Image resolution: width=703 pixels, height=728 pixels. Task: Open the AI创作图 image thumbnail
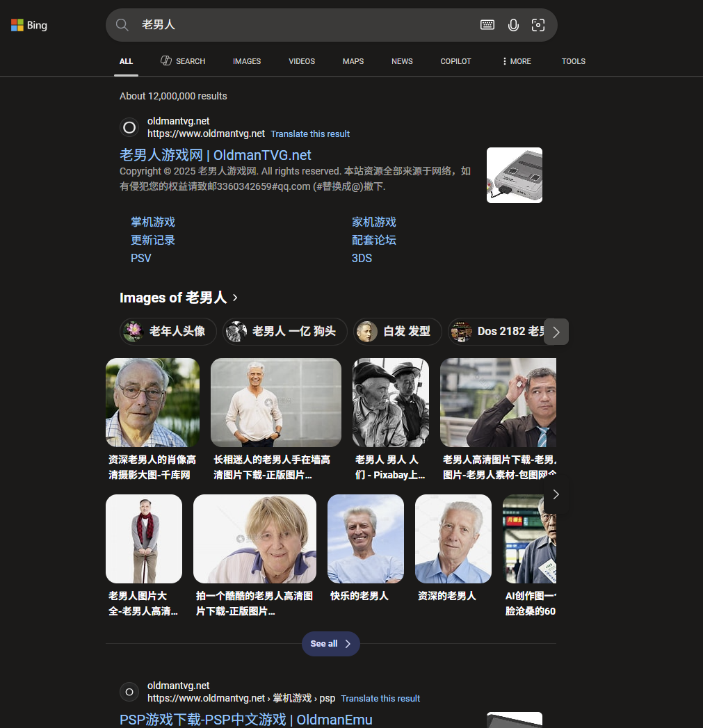(529, 539)
